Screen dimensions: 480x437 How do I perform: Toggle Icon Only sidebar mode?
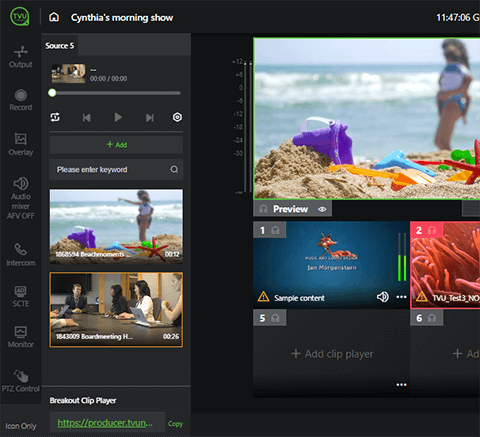[21, 426]
